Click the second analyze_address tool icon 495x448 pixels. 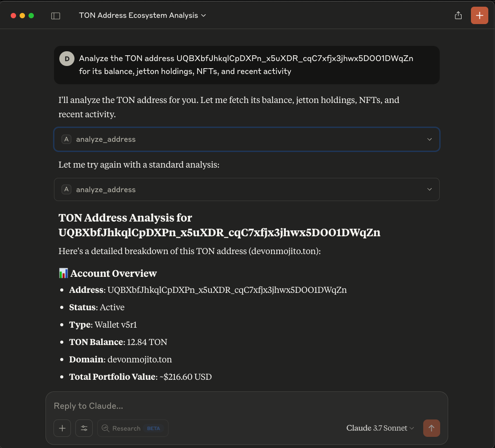point(66,189)
